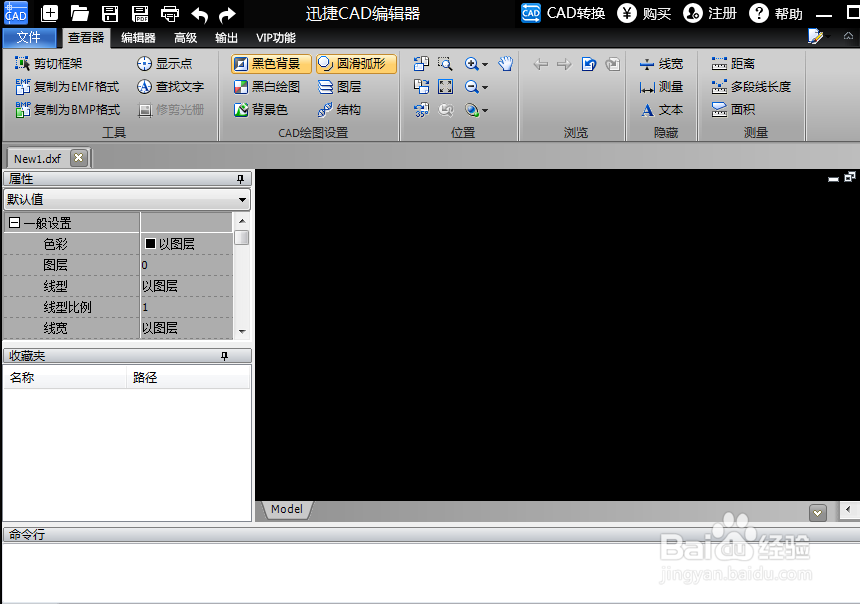The height and width of the screenshot is (604, 860).
Task: Collapse the ribbon with caret icon
Action: point(848,36)
